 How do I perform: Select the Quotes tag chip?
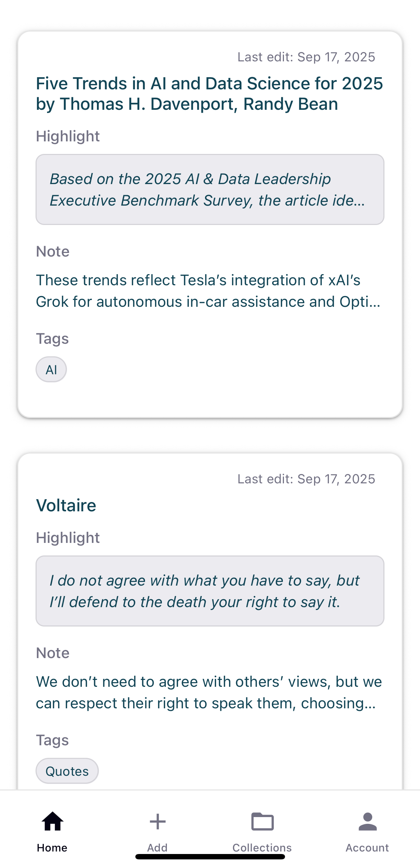(67, 771)
